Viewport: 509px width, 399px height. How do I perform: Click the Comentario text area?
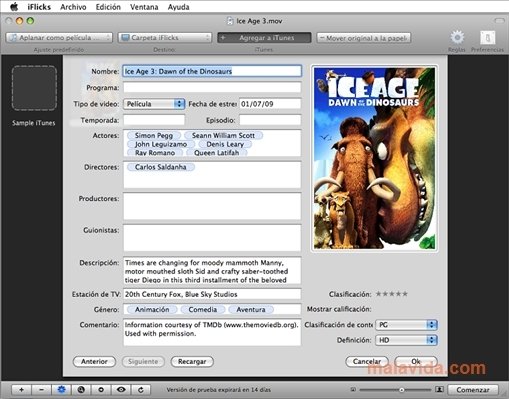coord(212,332)
